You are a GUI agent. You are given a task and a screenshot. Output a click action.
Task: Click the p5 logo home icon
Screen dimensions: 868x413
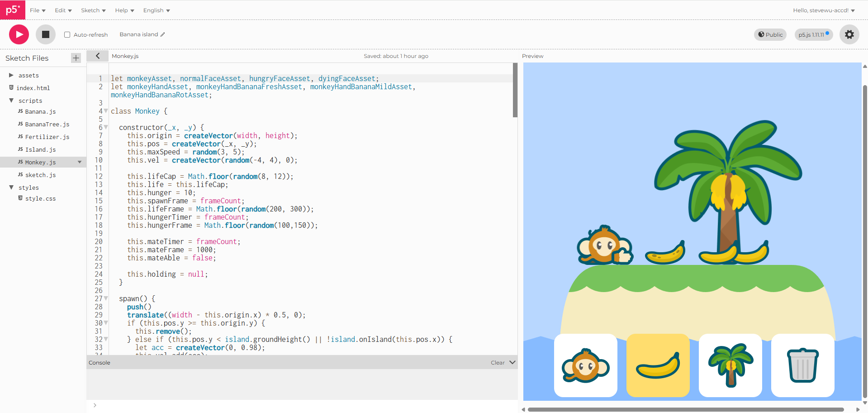point(13,10)
